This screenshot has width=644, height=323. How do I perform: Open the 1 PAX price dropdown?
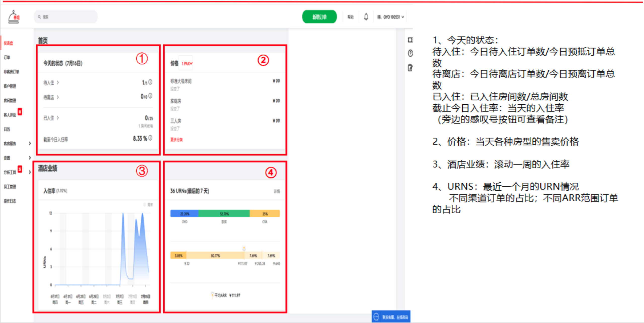point(187,63)
